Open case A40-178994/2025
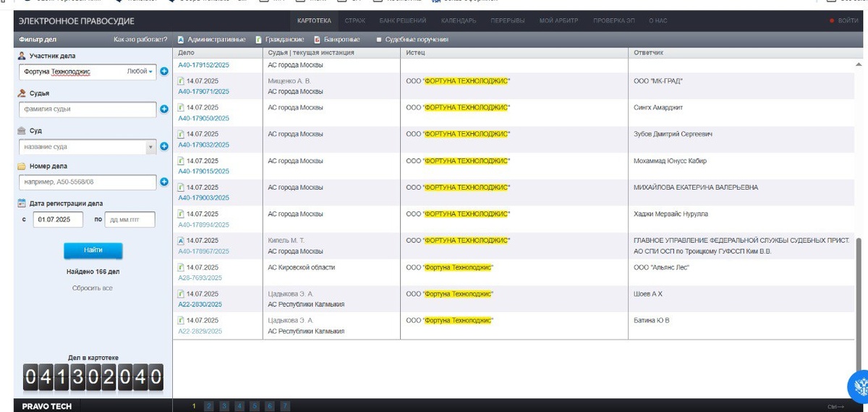Screen dimensions: 868x412 coord(203,224)
